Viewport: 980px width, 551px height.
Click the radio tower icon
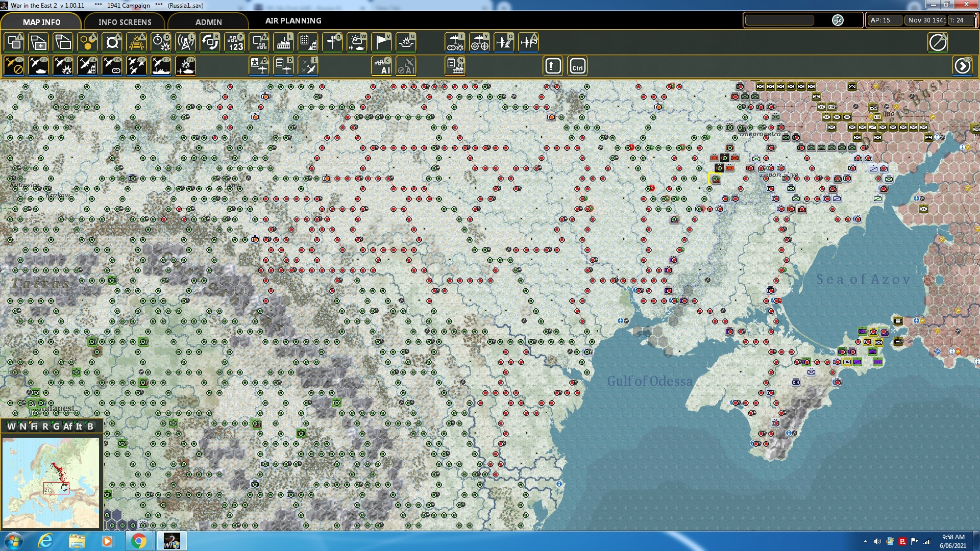point(185,42)
